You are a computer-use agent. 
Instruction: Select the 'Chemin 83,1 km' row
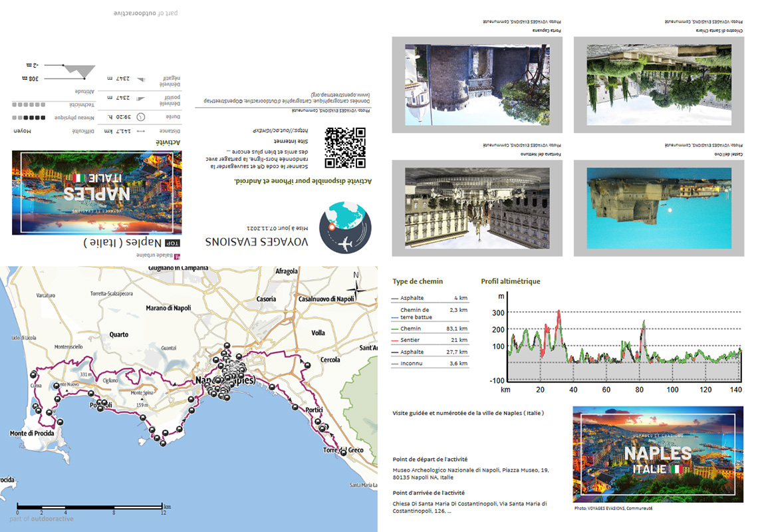430,329
